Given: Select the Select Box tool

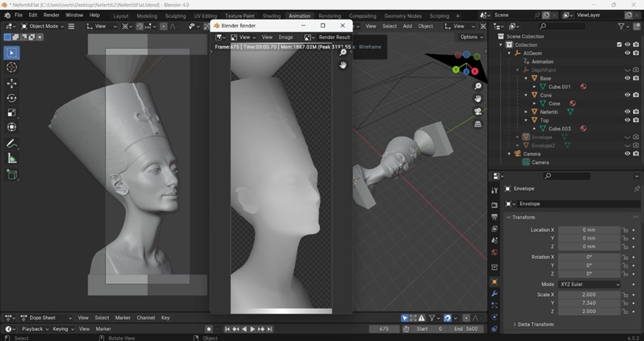Looking at the screenshot, I should 11,53.
